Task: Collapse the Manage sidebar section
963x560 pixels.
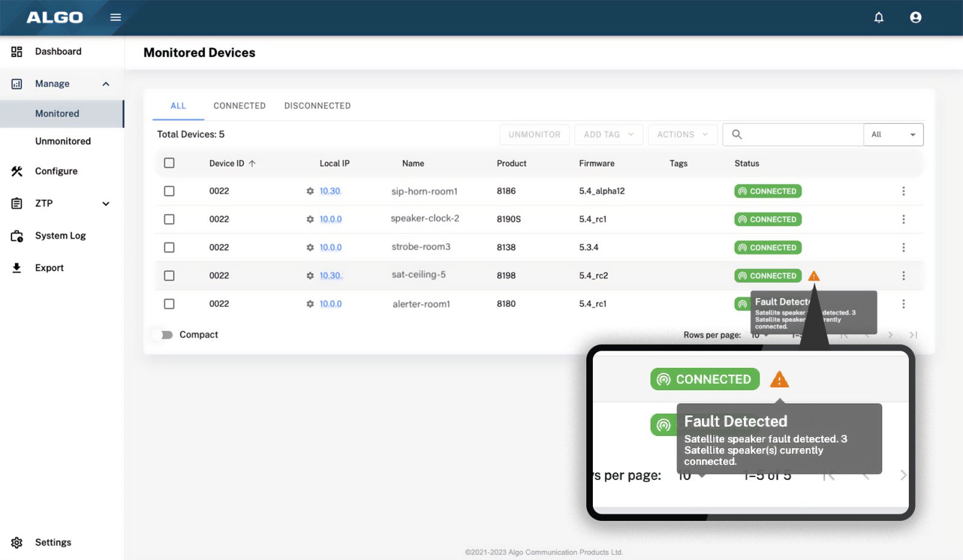Action: (106, 84)
